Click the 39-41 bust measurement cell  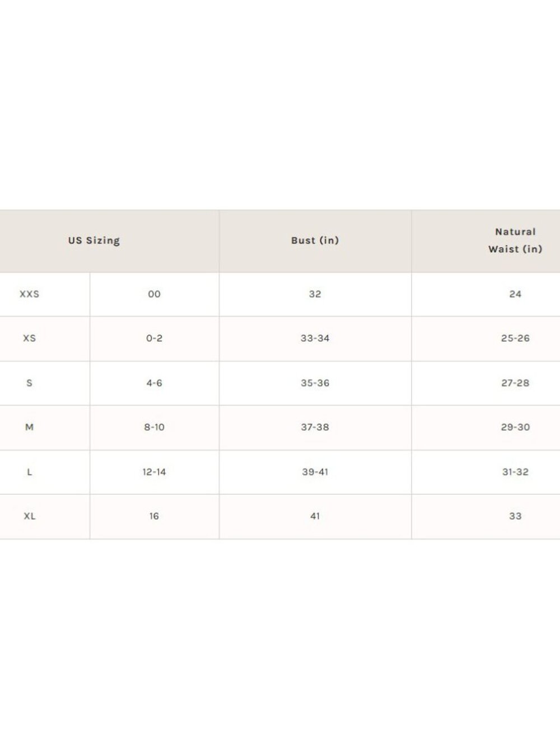click(x=315, y=472)
